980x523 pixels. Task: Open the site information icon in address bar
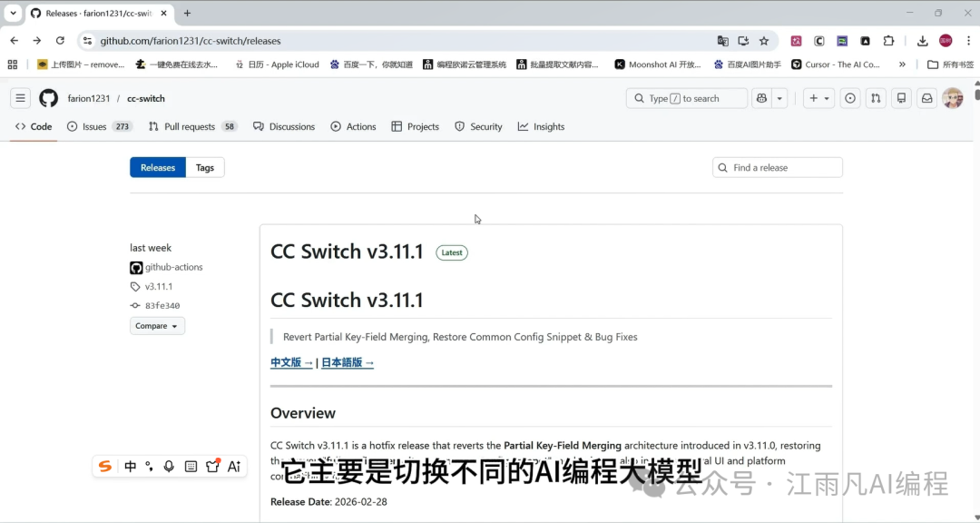click(x=87, y=41)
